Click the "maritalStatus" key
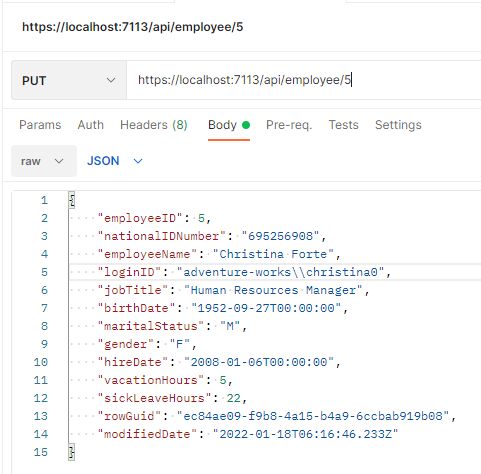The height and width of the screenshot is (474, 481). coord(151,326)
